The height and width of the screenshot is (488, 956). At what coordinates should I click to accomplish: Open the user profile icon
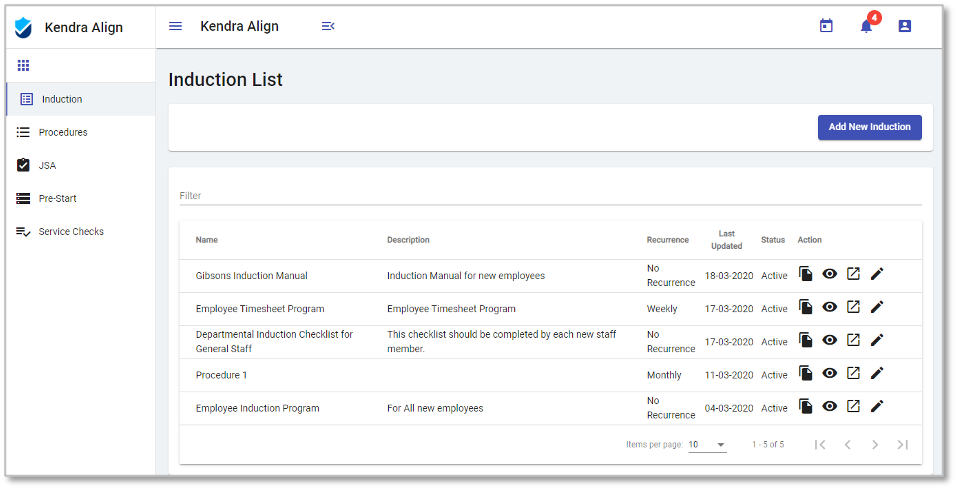905,26
